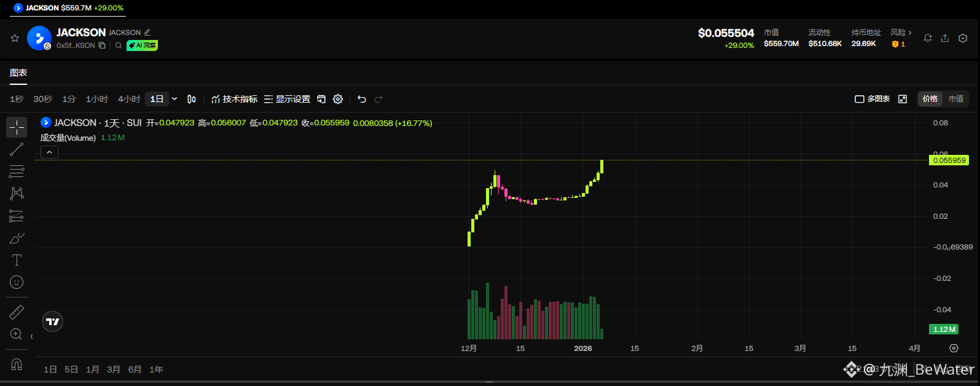This screenshot has height=386, width=980.
Task: Redo the chart action
Action: pyautogui.click(x=378, y=99)
